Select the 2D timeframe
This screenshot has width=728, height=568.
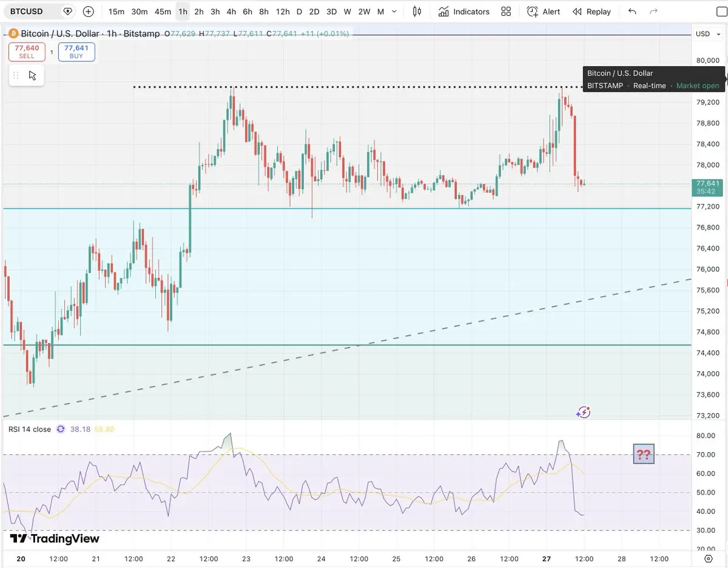click(314, 12)
